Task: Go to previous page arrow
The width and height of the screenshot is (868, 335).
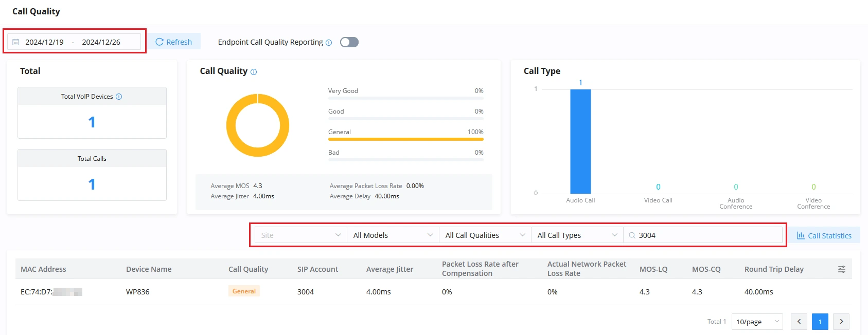Action: click(799, 322)
